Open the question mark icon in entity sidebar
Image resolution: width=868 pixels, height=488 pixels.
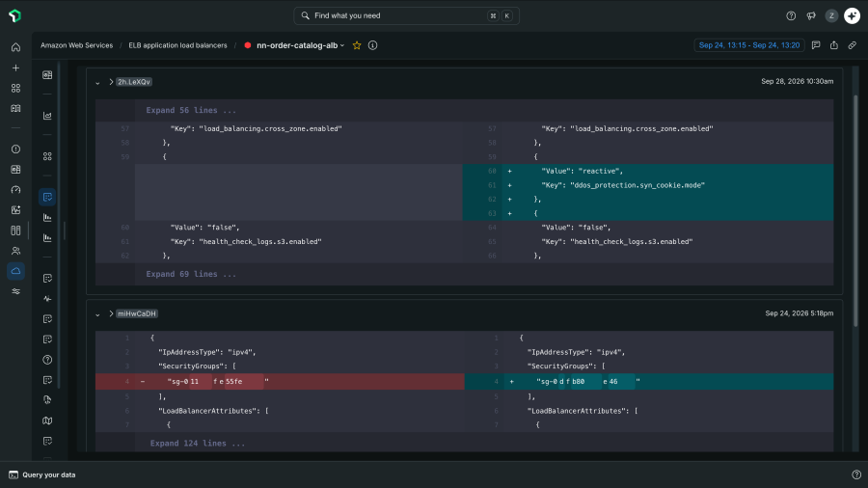click(47, 360)
